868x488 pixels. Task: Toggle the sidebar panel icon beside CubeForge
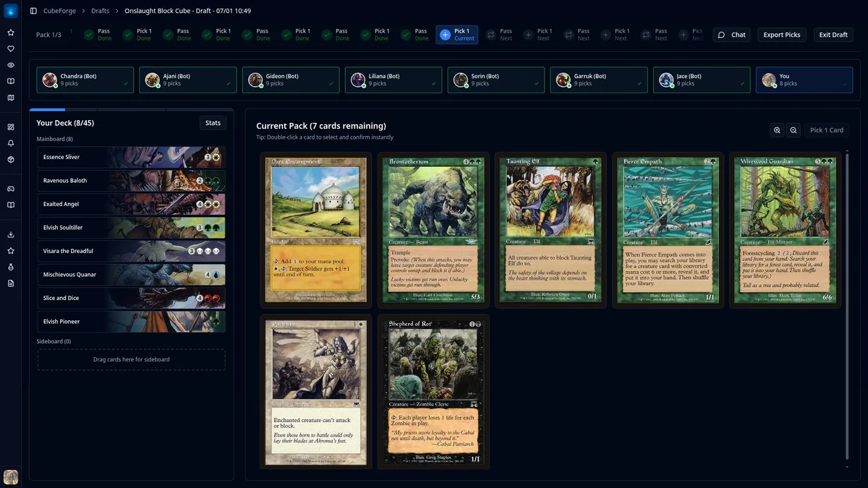(x=33, y=11)
